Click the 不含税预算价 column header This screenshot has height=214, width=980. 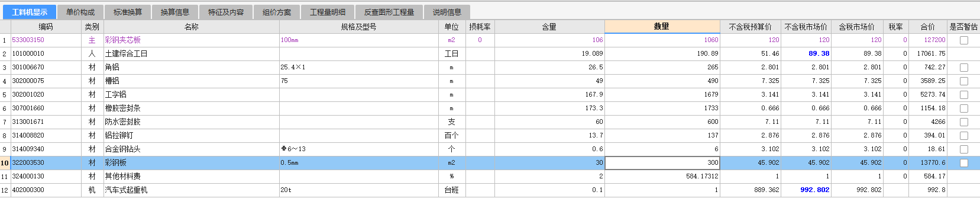click(751, 27)
